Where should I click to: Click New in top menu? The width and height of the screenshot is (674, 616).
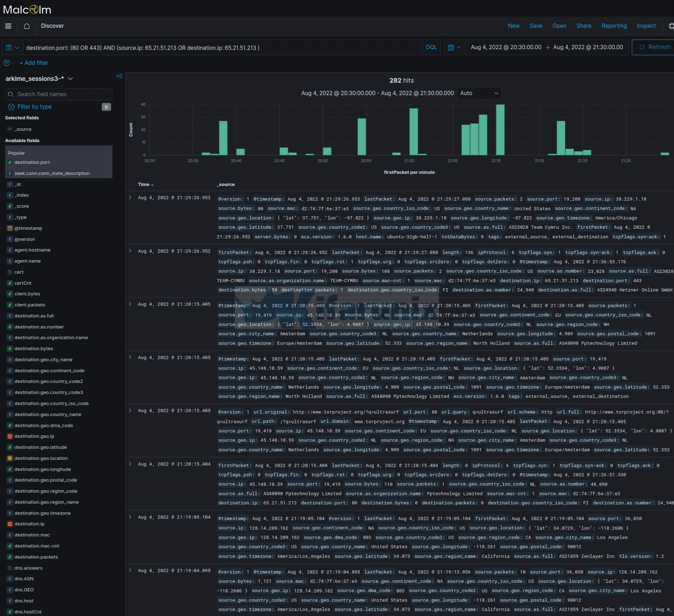tap(514, 26)
